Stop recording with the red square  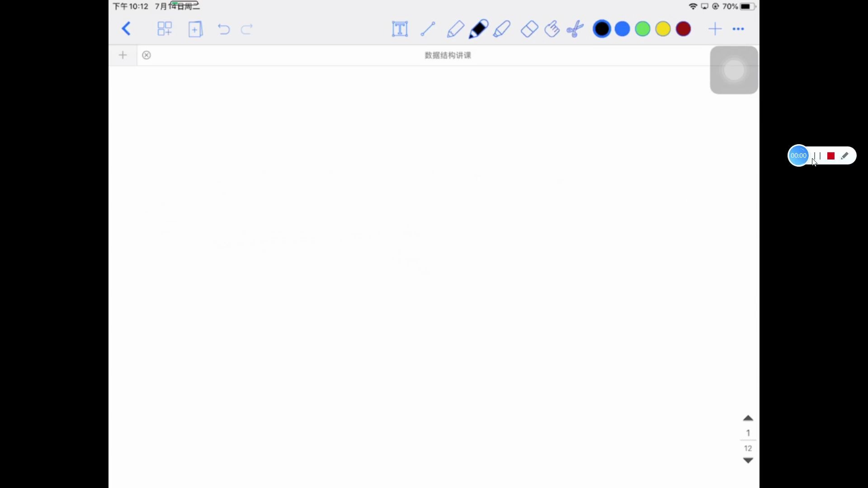(x=831, y=156)
